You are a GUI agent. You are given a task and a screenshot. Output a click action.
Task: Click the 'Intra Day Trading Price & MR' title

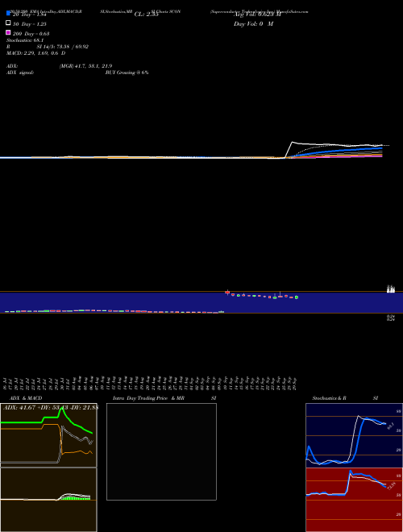[148, 398]
